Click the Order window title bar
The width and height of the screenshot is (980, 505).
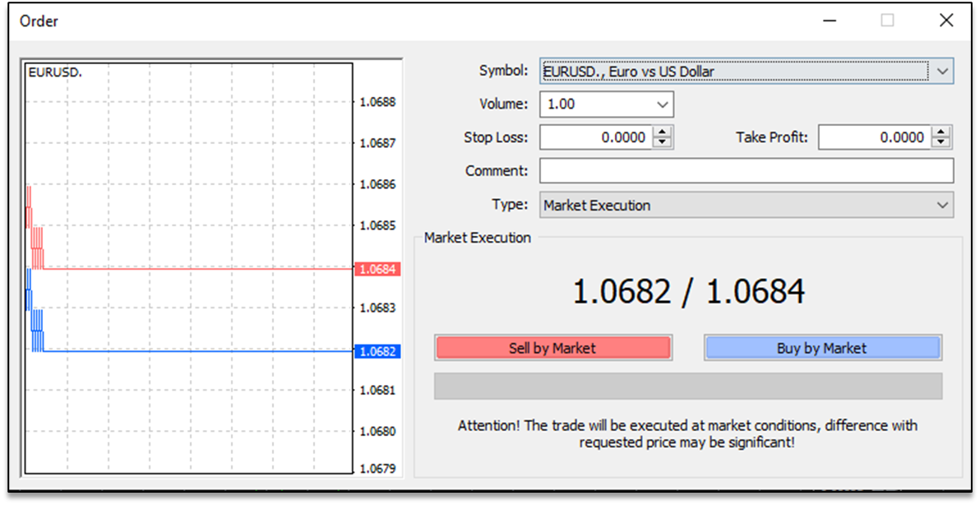pyautogui.click(x=411, y=21)
